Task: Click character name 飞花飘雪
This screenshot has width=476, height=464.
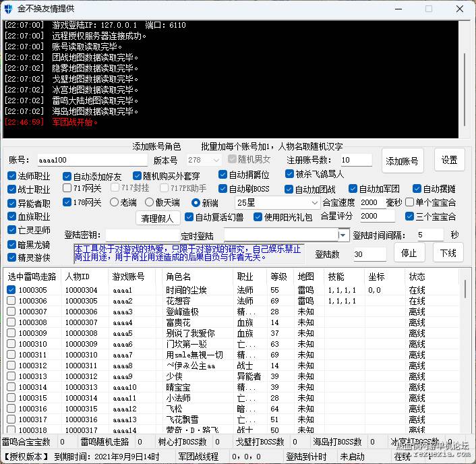Action: [x=182, y=419]
